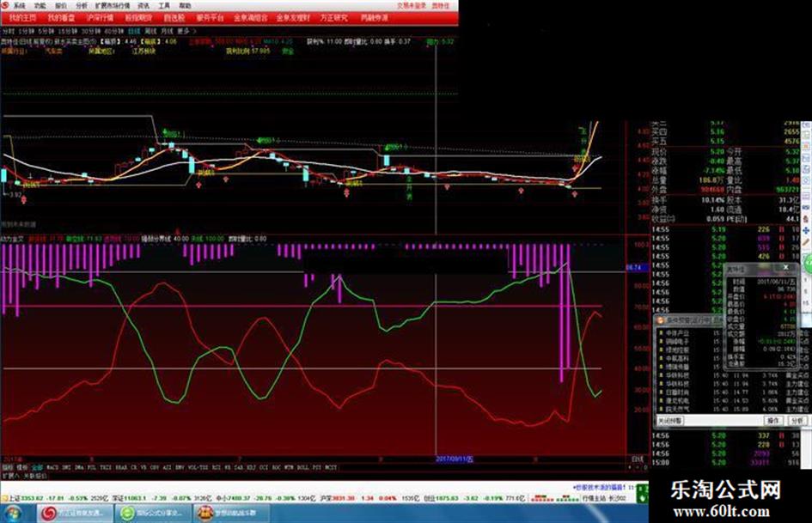
Task: Switch chart to 60分钟 period
Action: pyautogui.click(x=113, y=31)
